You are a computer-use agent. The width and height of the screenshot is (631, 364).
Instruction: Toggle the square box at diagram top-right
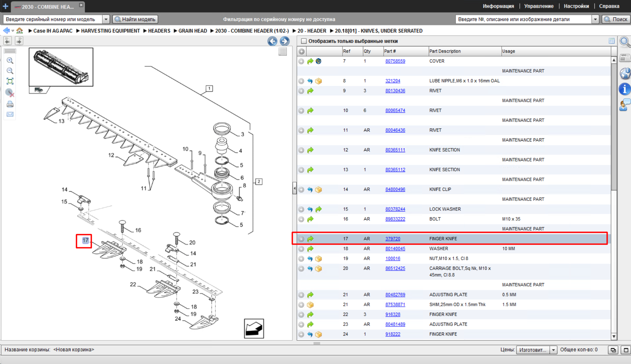click(x=283, y=52)
